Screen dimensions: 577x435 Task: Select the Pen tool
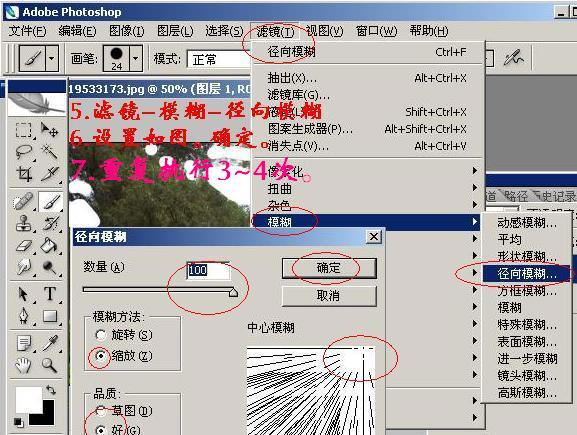[23, 316]
